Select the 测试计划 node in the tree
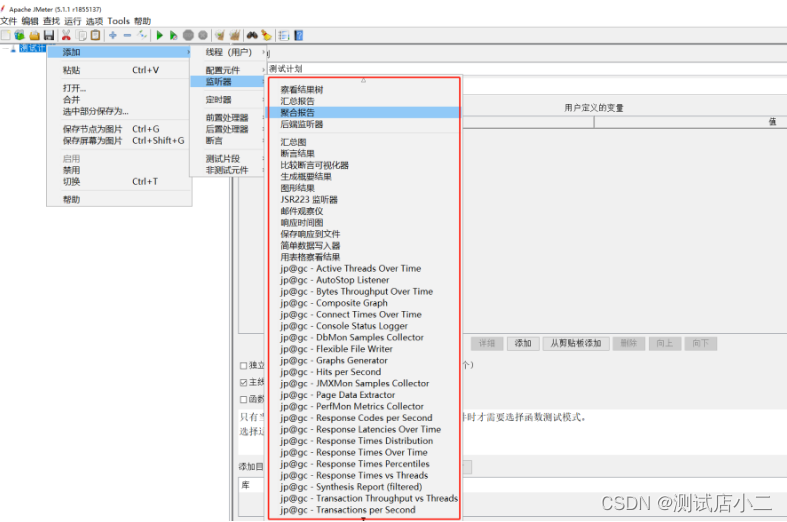The image size is (787, 522). tap(32, 48)
